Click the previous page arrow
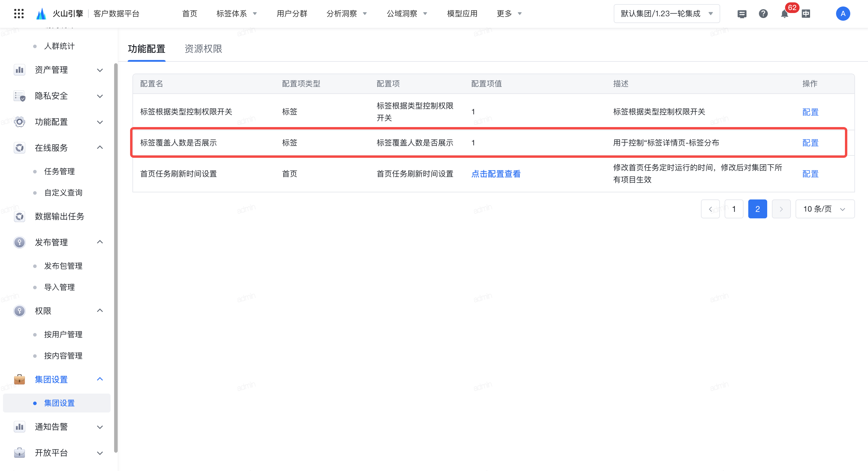Screen dimensions: 868x471 point(710,209)
